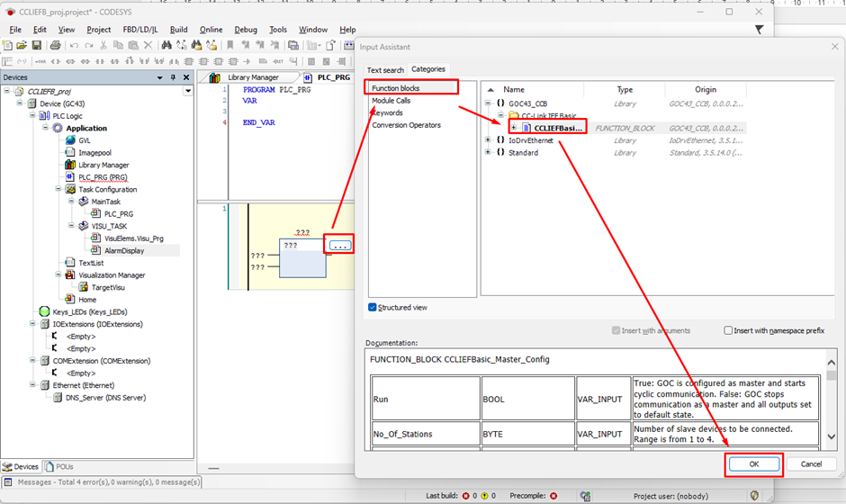Collapse the Ethernet (Ethernet) tree node

32,385
